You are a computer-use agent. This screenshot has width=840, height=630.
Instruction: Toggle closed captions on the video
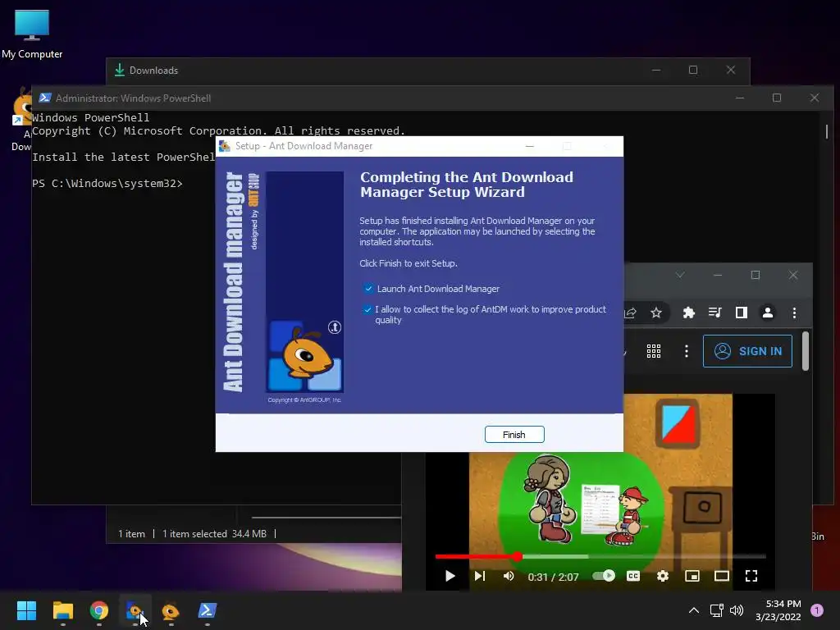(x=633, y=576)
